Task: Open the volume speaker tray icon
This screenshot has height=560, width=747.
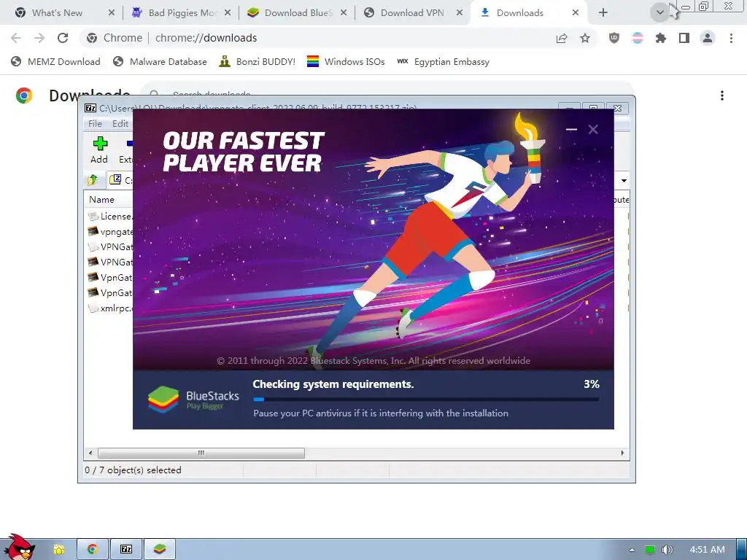Action: 667,550
